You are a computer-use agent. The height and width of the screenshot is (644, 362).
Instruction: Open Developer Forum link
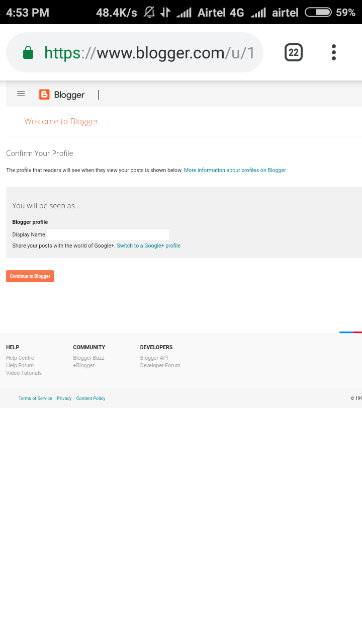(160, 366)
